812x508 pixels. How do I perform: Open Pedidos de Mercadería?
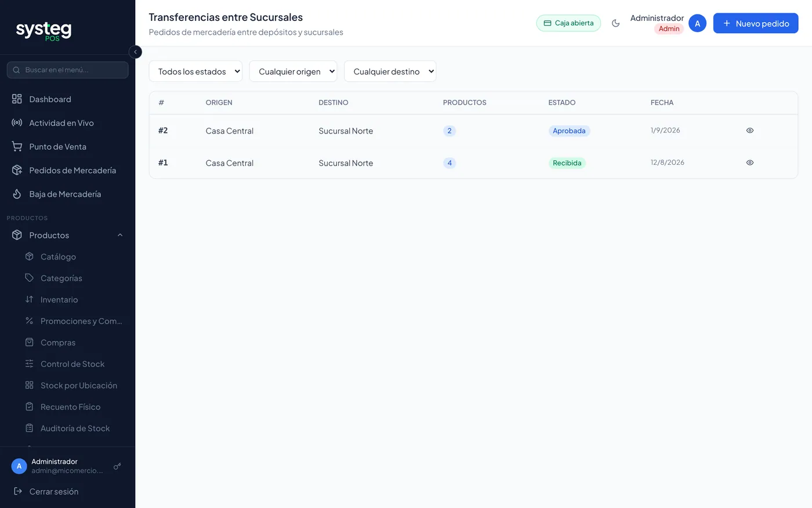67,171
